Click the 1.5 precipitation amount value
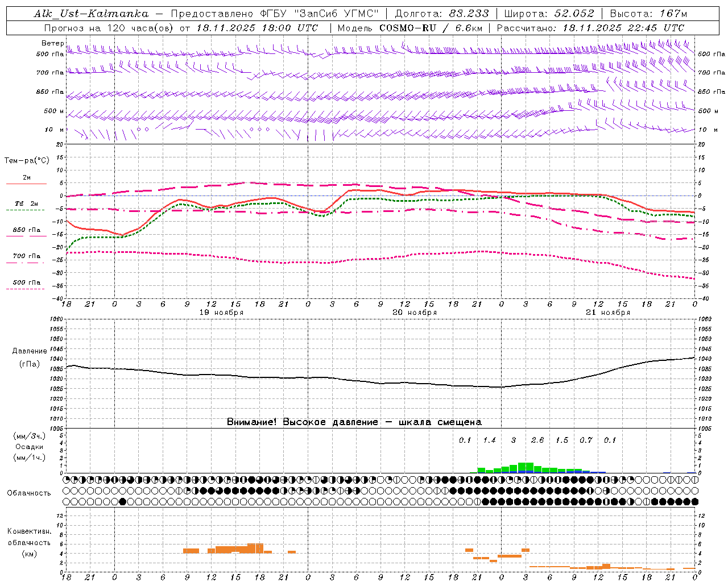 pyautogui.click(x=561, y=440)
